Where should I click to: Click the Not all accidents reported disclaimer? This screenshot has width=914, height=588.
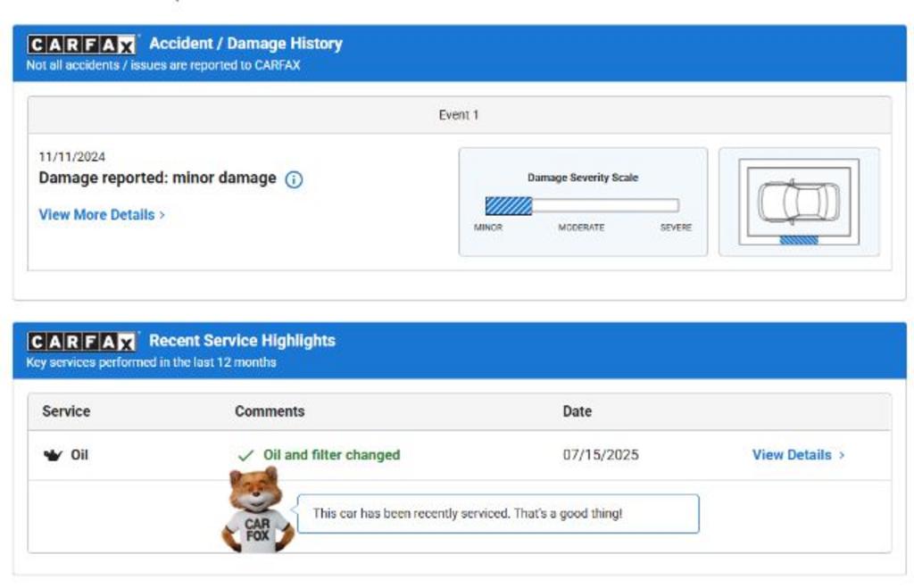click(163, 65)
